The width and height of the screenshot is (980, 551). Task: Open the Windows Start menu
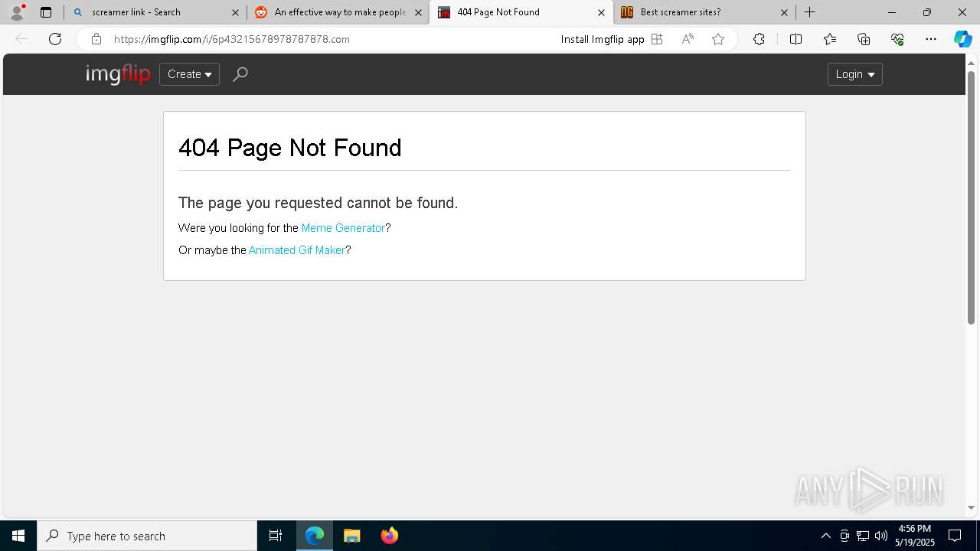pos(18,536)
